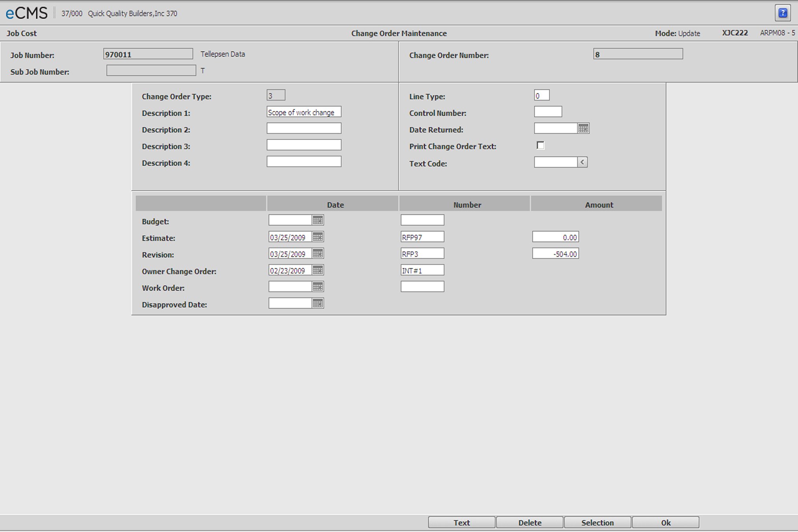Open the Text Code lookup arrow
Viewport: 798px width, 532px height.
tap(582, 162)
